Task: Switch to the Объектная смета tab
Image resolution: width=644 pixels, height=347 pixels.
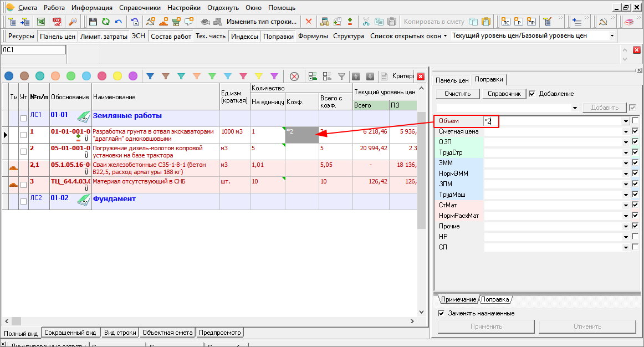Action: click(x=167, y=333)
